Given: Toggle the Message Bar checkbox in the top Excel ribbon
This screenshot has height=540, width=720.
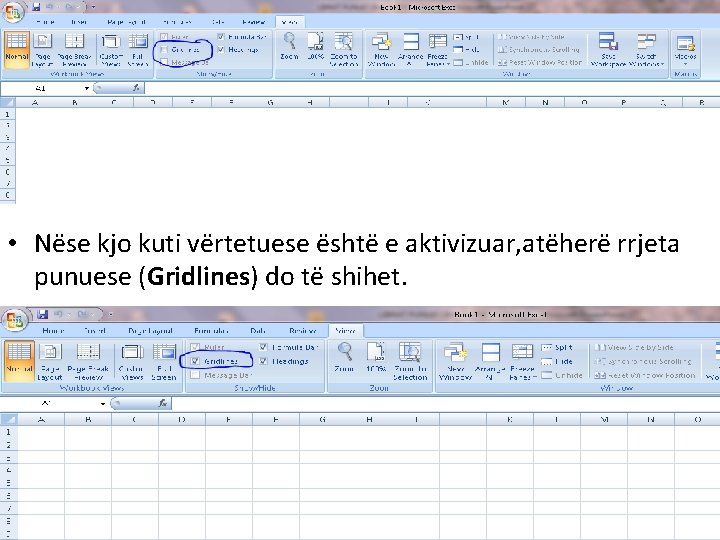Looking at the screenshot, I should coord(164,62).
